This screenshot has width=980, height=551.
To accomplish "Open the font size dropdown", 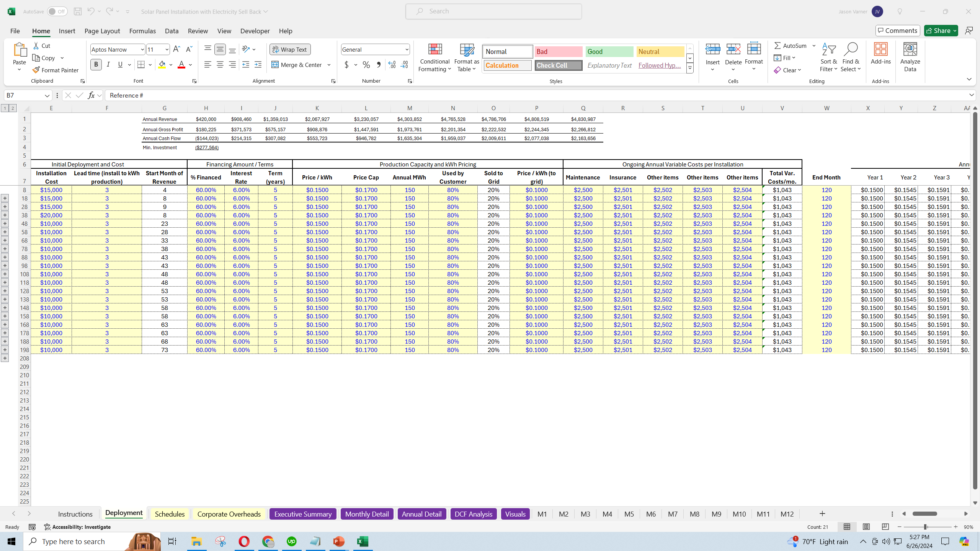I will pyautogui.click(x=167, y=49).
